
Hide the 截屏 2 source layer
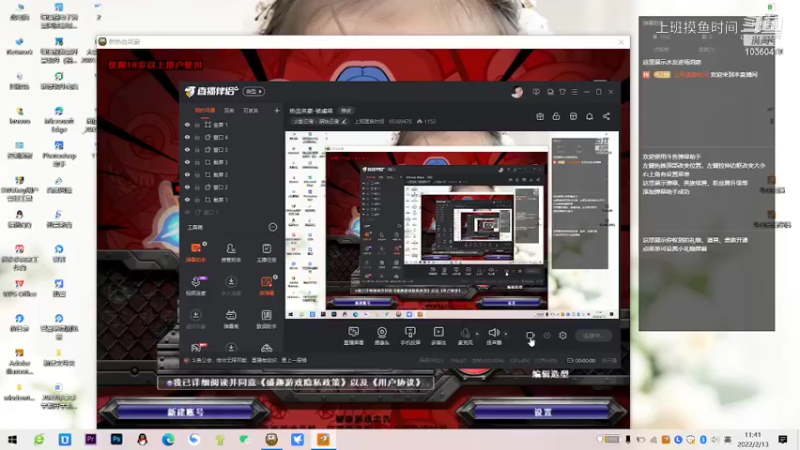[x=187, y=174]
